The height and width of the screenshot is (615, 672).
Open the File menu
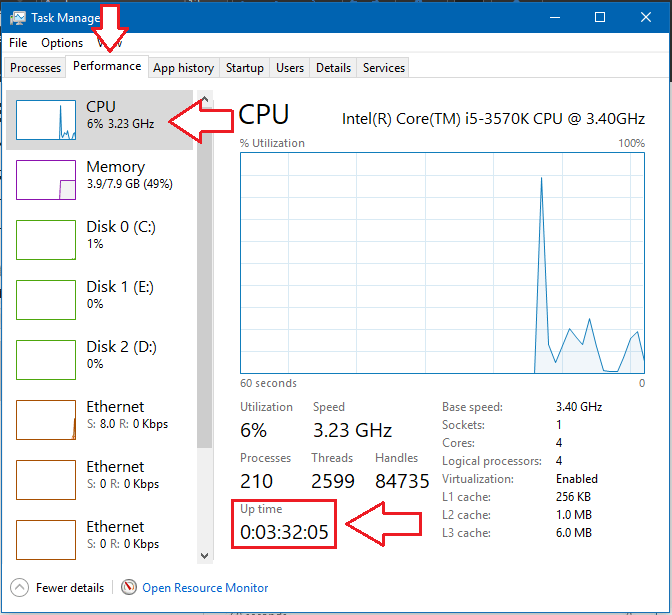coord(18,43)
